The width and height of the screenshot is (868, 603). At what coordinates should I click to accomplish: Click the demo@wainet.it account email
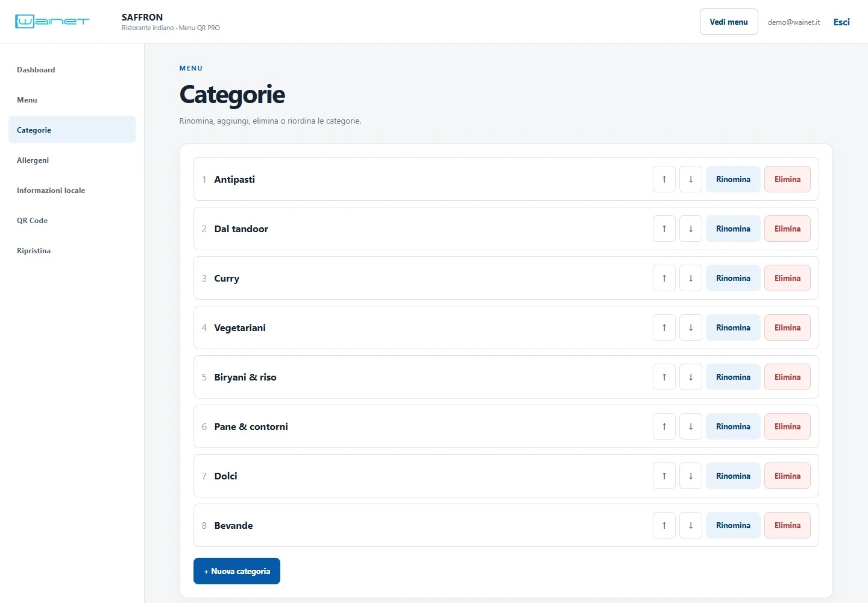pos(794,22)
